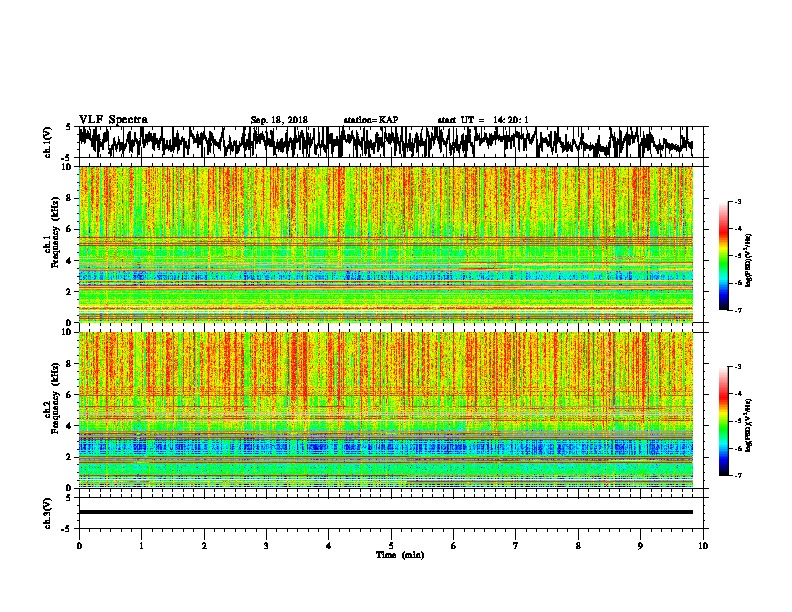This screenshot has width=792, height=612.
Task: Click the "-7" label on ch.2 colorbar
Action: click(738, 475)
